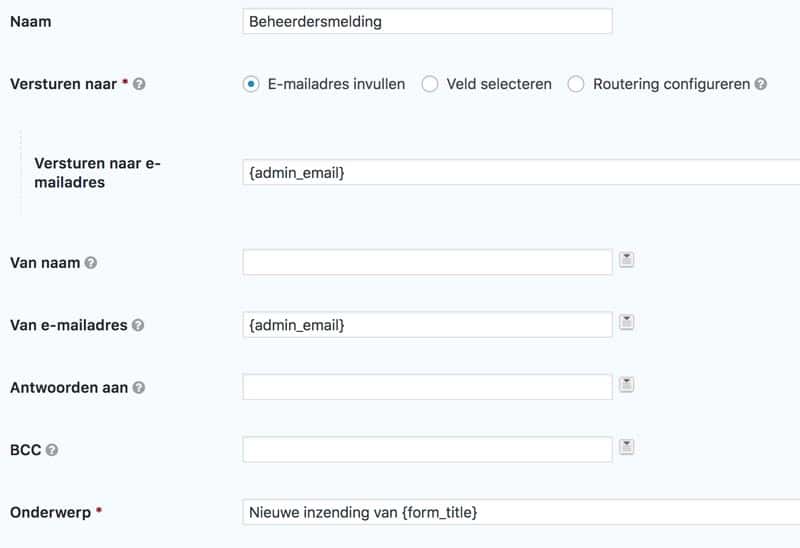
Task: Focus the Antwoorden aan text field
Action: pyautogui.click(x=428, y=387)
